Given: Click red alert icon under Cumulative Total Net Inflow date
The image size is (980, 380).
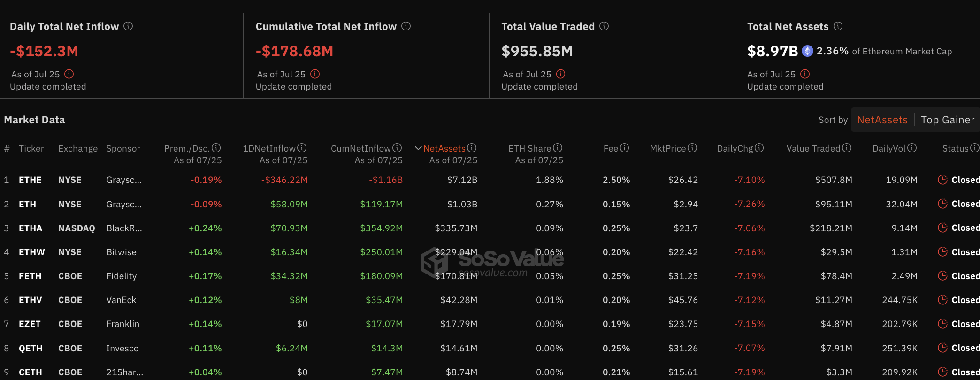Looking at the screenshot, I should [315, 74].
